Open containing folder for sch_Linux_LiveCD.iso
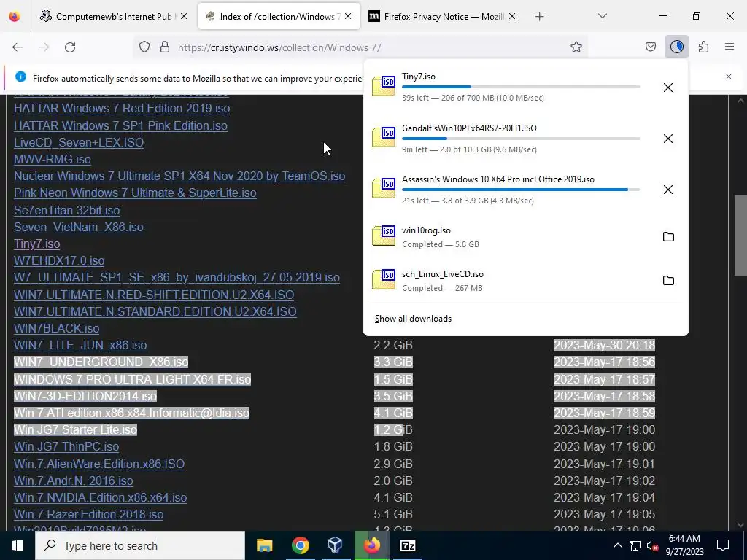Screen dimensions: 747x560 click(668, 281)
